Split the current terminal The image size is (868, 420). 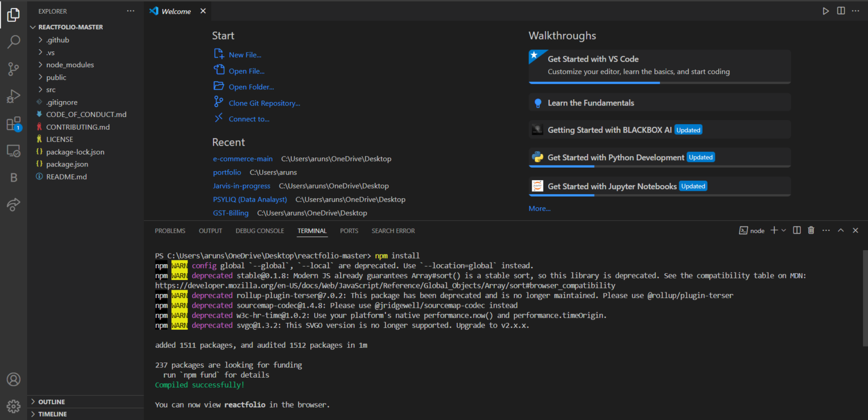797,230
